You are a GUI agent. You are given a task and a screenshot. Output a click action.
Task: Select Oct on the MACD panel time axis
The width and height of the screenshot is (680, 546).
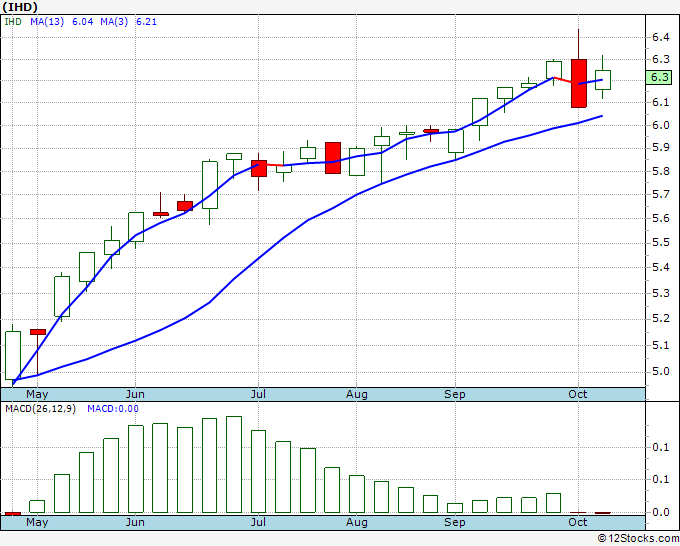click(578, 522)
